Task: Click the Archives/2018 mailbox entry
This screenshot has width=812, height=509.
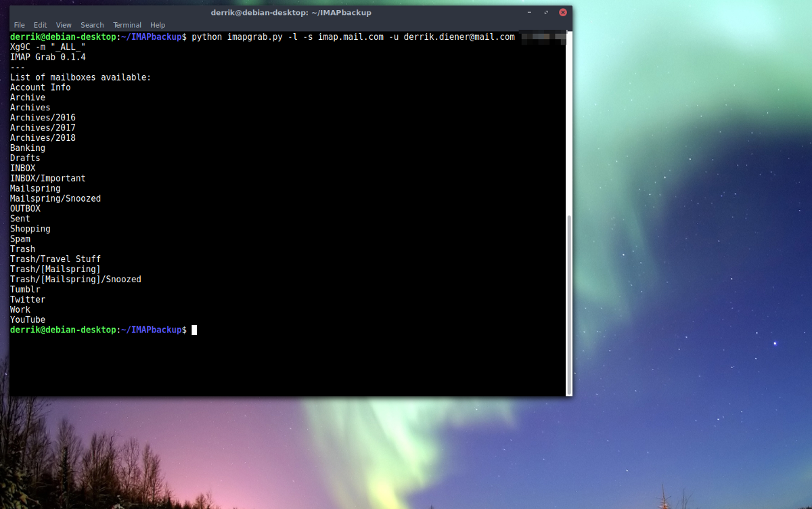Action: tap(42, 137)
